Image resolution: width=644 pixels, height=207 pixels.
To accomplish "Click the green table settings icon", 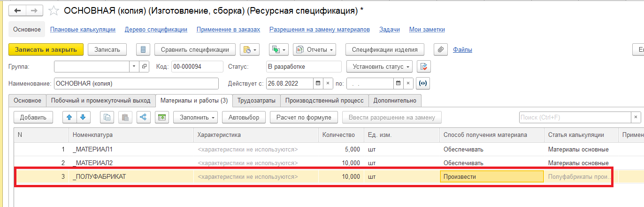I will click(x=162, y=117).
